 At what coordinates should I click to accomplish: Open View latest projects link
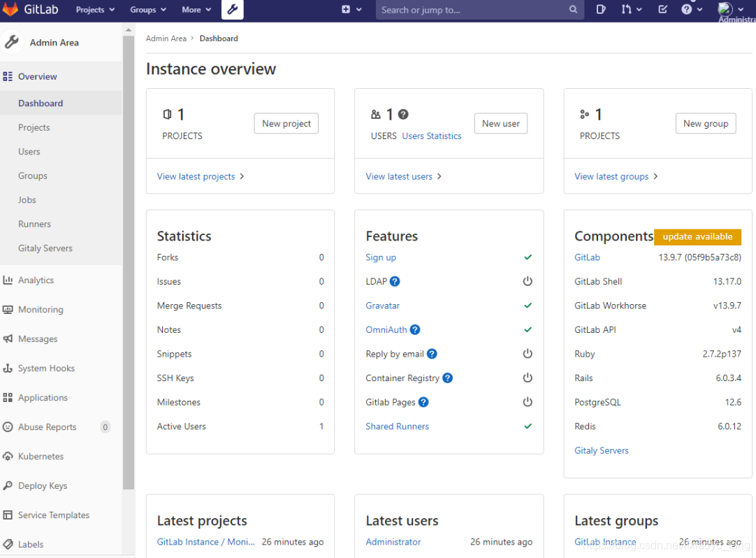pyautogui.click(x=201, y=177)
